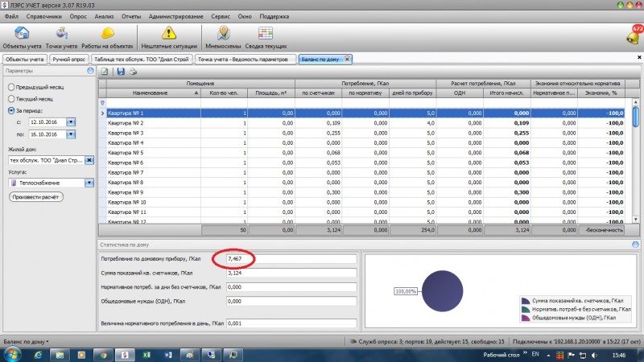Select За период radio button
This screenshot has width=644, height=362.
(11, 110)
